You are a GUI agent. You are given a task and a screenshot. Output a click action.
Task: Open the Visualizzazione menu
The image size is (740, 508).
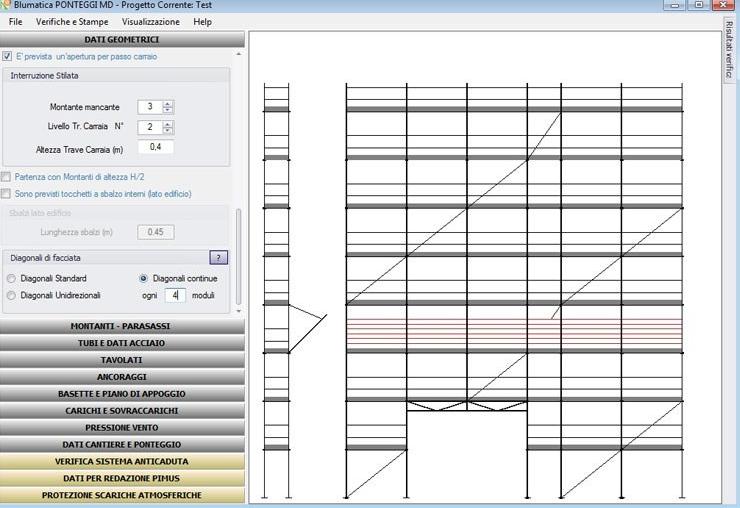(151, 21)
